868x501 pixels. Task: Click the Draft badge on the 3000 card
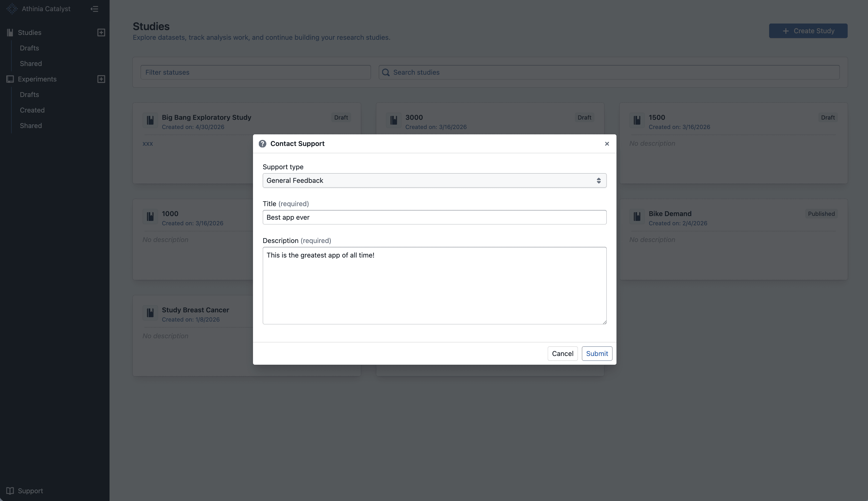point(584,117)
